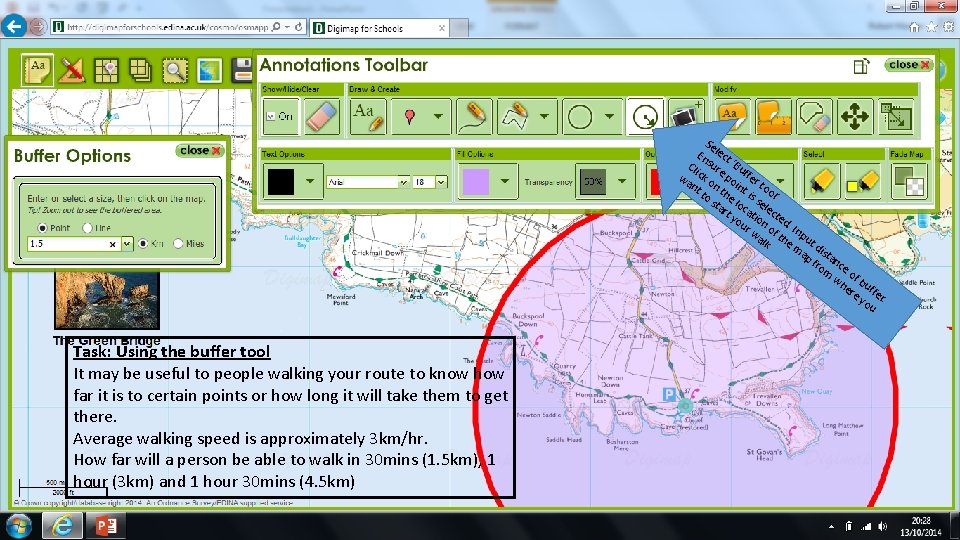Click the red outline colour swatch
Screen dimensions: 960x540
[x=655, y=182]
